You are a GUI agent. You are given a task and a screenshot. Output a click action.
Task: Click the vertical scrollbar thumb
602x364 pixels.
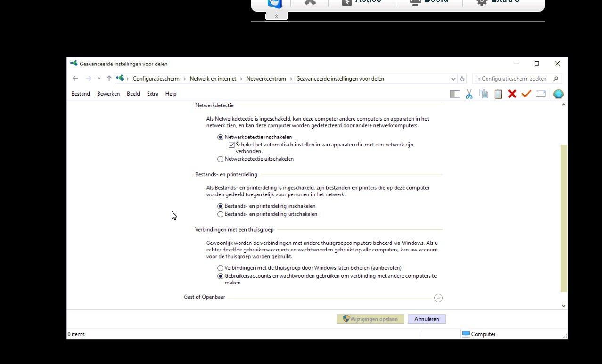(564, 218)
